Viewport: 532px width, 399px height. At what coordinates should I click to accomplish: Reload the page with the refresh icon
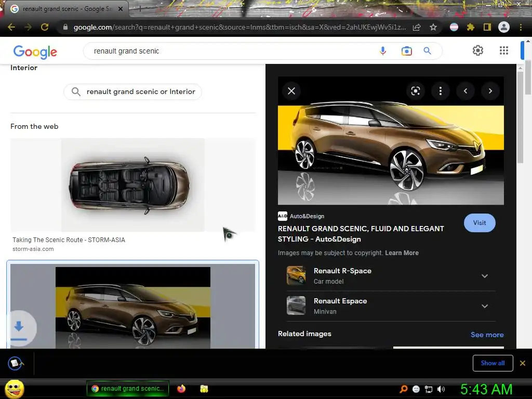click(45, 27)
